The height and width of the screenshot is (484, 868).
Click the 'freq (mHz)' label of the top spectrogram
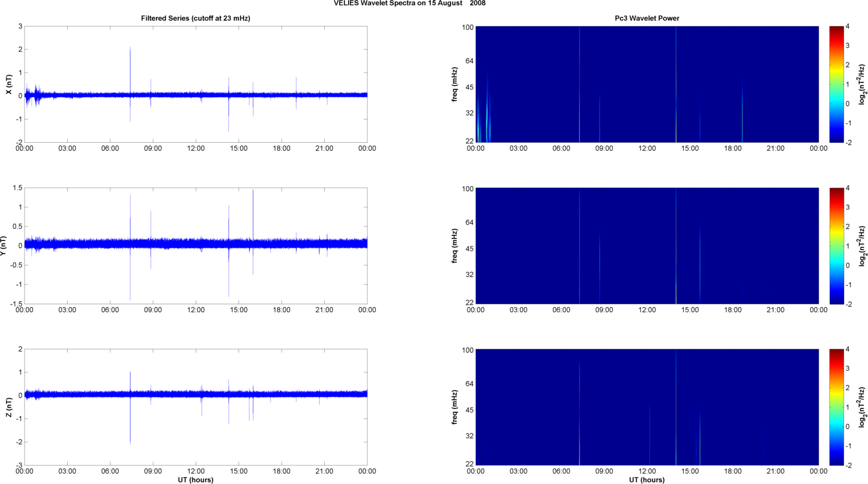[x=454, y=84]
